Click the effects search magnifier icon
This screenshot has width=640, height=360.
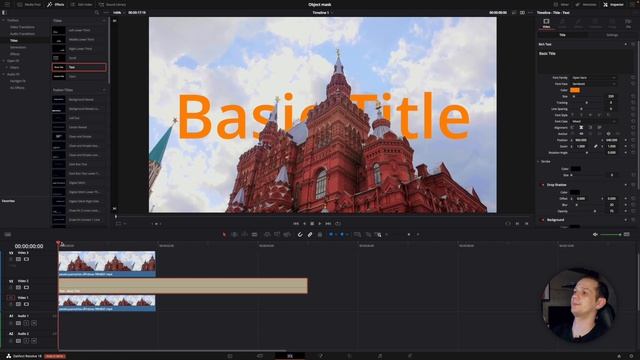coord(97,13)
